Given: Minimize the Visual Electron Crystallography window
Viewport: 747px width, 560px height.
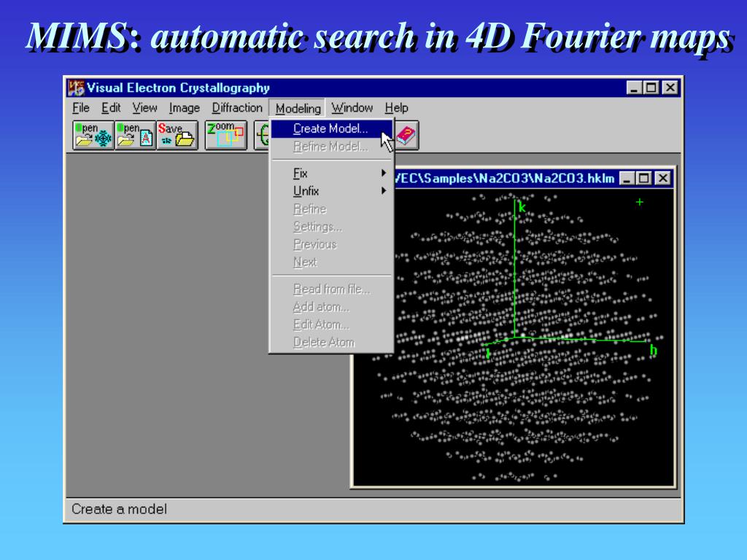Looking at the screenshot, I should (634, 87).
